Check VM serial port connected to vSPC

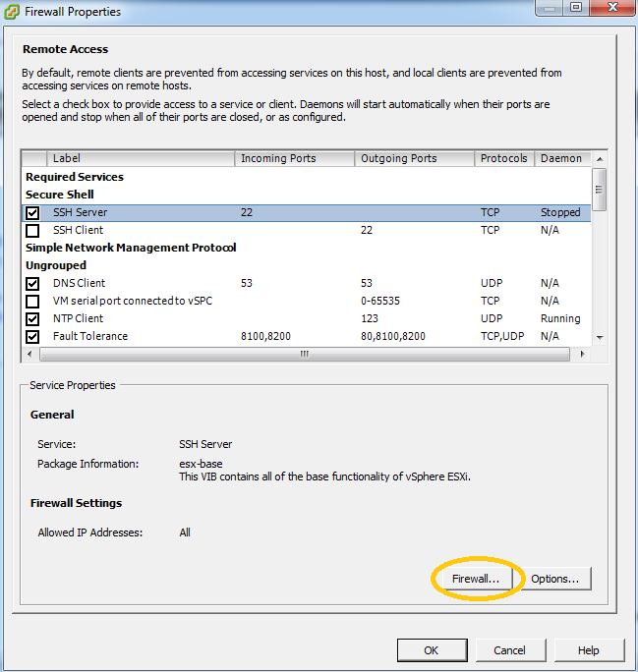click(x=32, y=302)
